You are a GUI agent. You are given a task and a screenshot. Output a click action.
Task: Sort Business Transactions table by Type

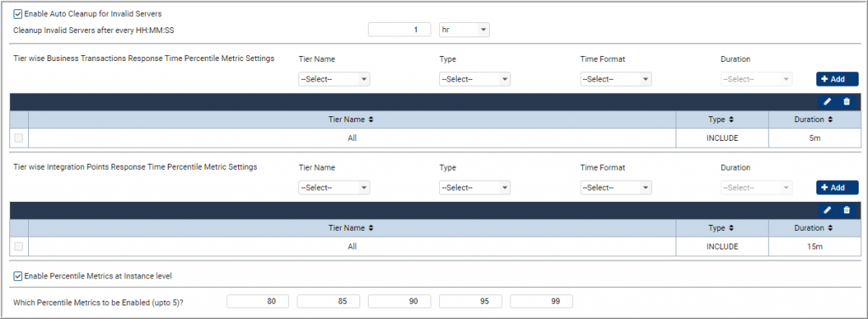coord(722,119)
